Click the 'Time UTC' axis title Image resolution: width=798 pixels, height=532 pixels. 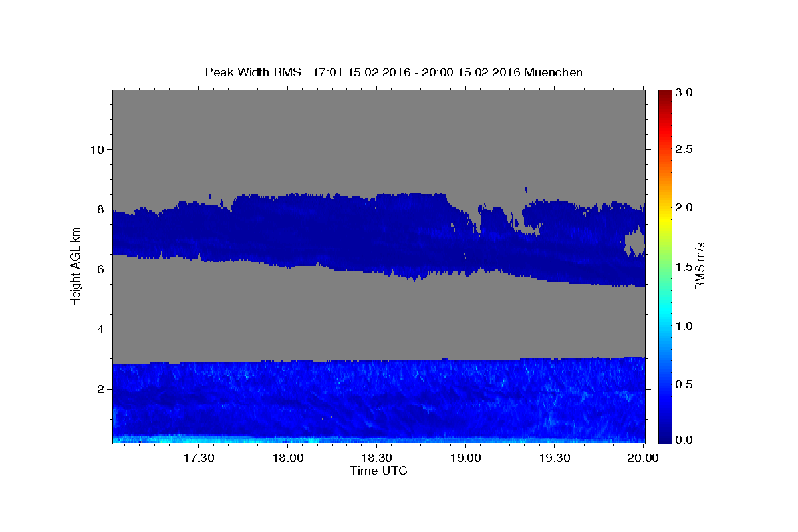click(378, 471)
